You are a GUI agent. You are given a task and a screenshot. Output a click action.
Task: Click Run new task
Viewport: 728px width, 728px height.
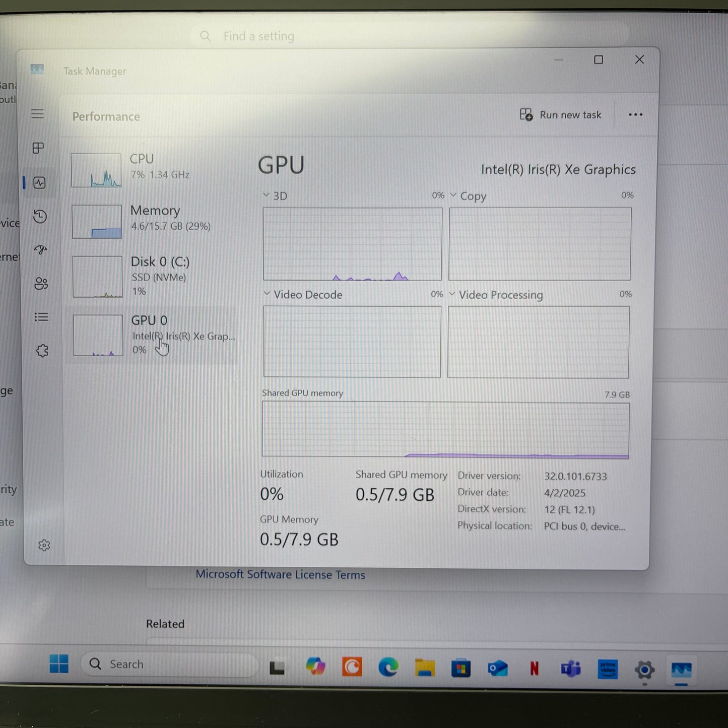(x=561, y=115)
